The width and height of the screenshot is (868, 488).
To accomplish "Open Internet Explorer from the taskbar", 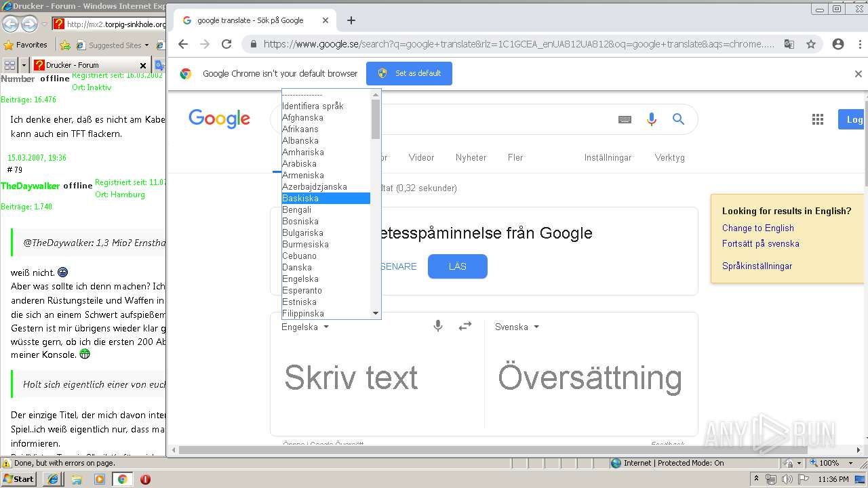I will point(54,479).
